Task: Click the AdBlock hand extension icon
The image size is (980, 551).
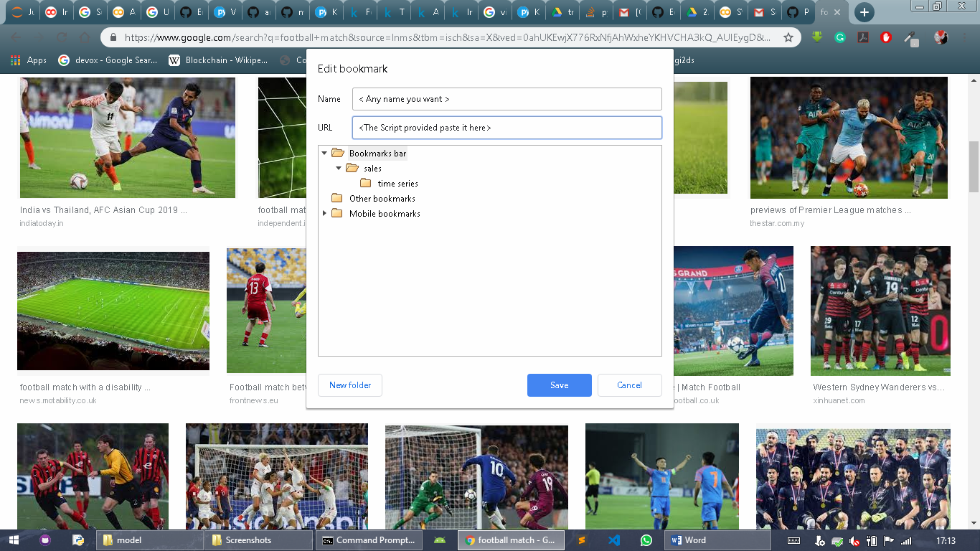Action: pos(885,37)
